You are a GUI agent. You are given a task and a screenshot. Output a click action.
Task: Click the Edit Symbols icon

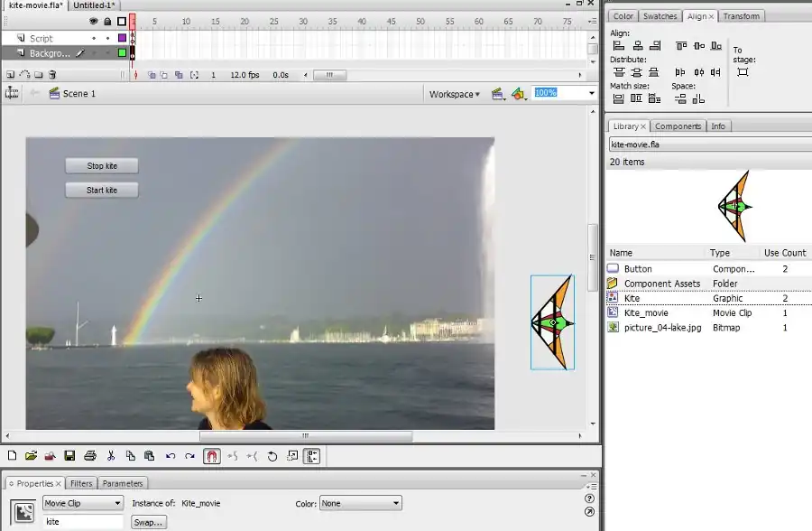coord(518,93)
